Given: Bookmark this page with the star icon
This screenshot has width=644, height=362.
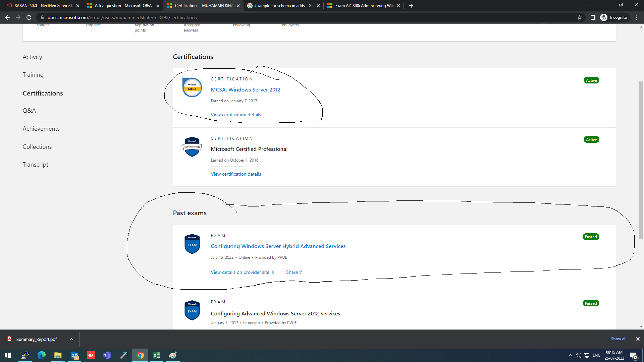Looking at the screenshot, I should coord(580,17).
